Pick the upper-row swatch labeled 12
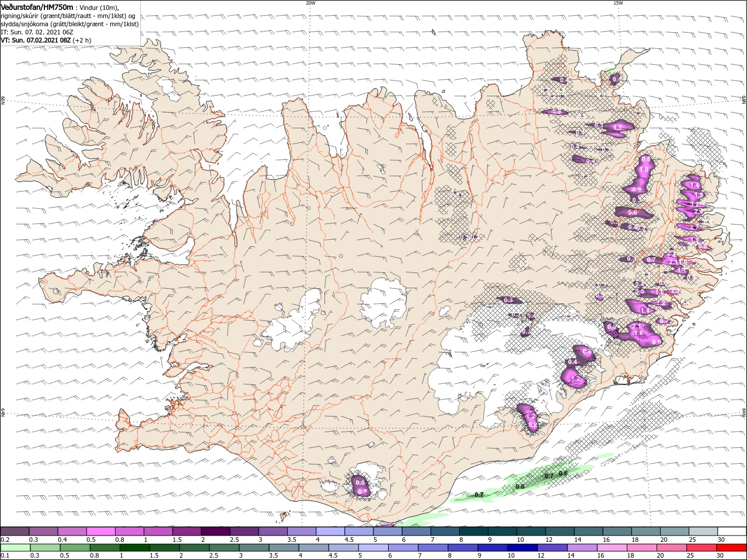 point(560,531)
